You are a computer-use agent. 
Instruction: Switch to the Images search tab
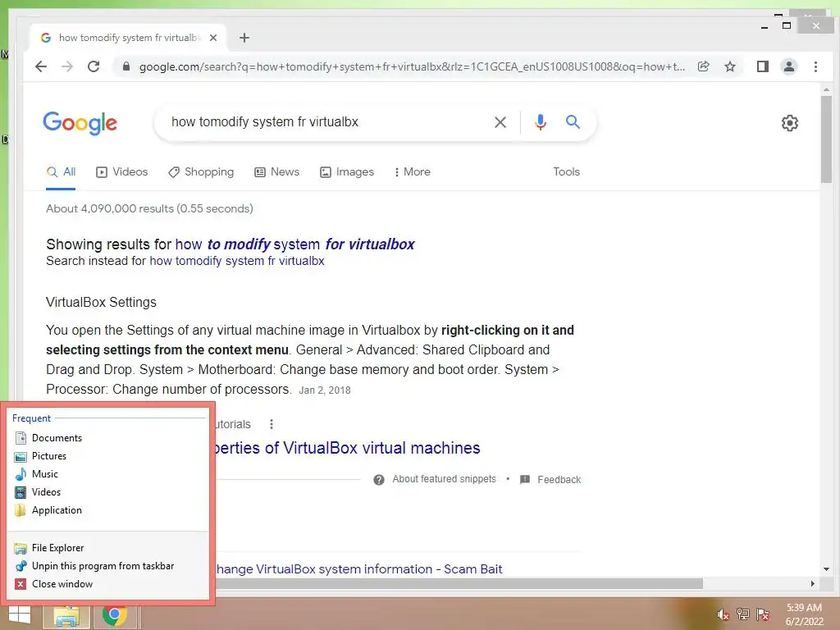click(x=347, y=172)
